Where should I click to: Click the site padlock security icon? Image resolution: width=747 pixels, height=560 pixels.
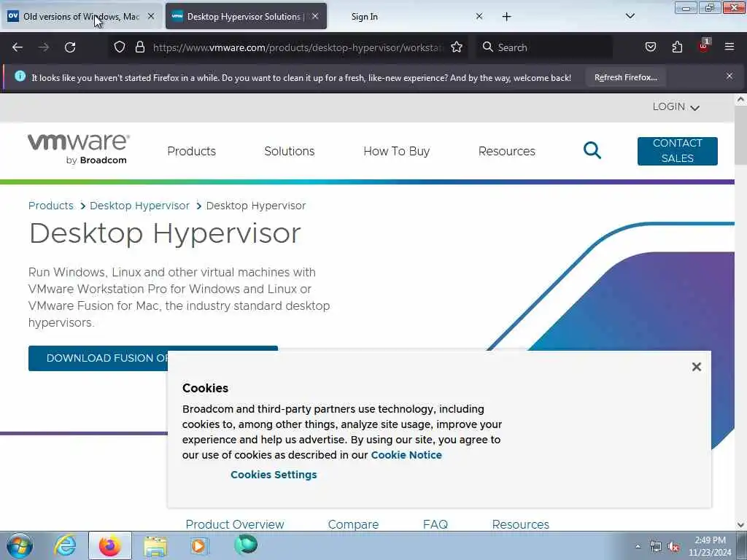coord(139,47)
